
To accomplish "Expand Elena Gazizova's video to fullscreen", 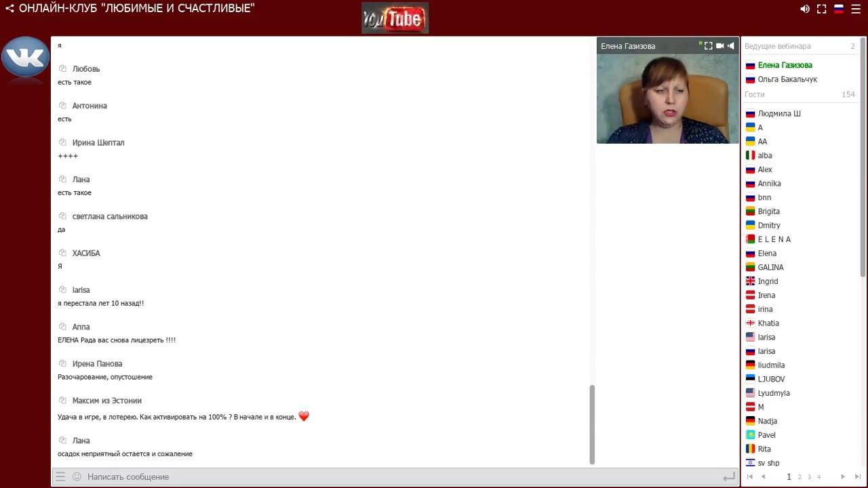I will [x=708, y=45].
